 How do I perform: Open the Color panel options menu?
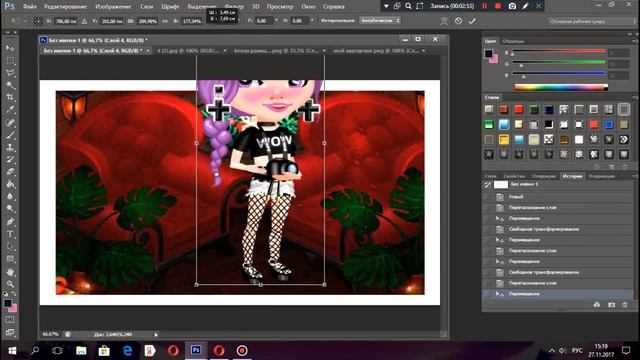click(x=634, y=41)
